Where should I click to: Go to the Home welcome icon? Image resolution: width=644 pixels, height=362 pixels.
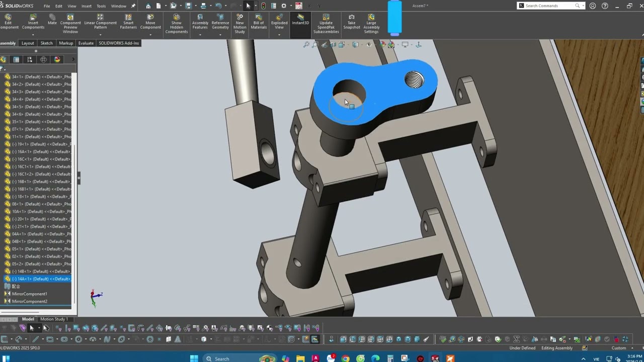[148, 6]
